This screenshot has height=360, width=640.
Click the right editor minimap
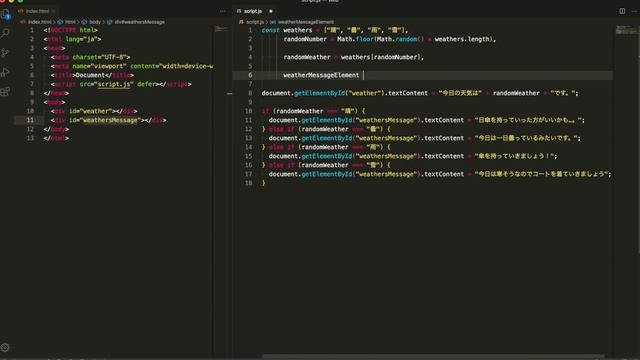626,30
